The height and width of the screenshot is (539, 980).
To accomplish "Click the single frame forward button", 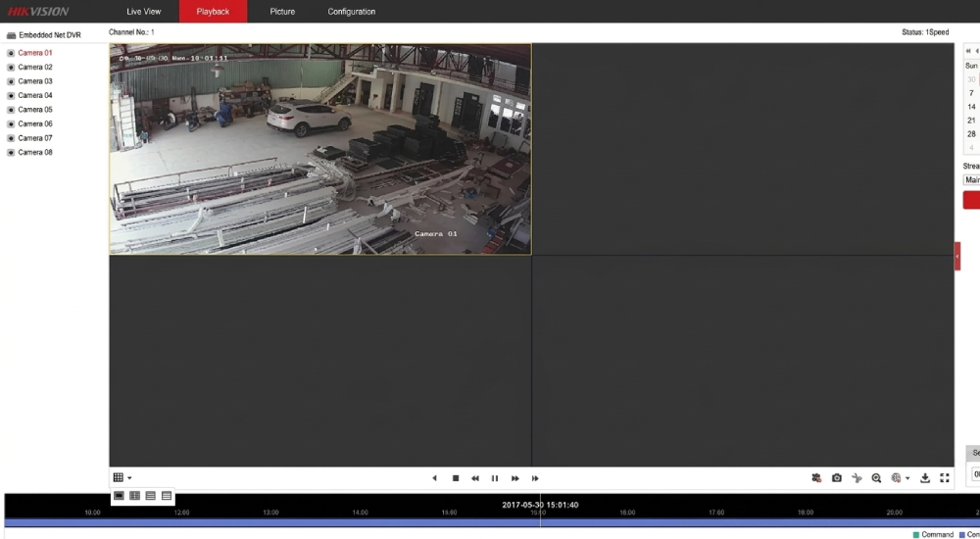I will click(x=535, y=478).
